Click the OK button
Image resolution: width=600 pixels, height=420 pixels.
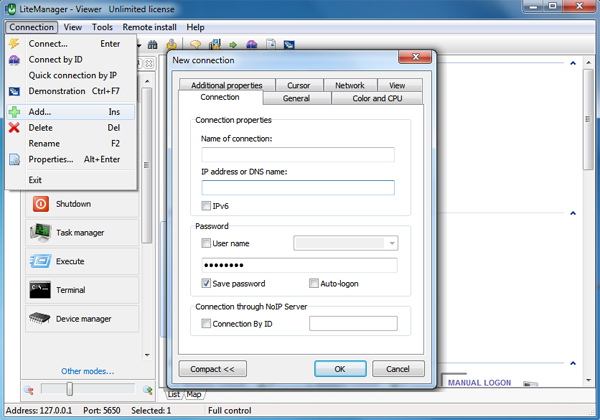[340, 369]
